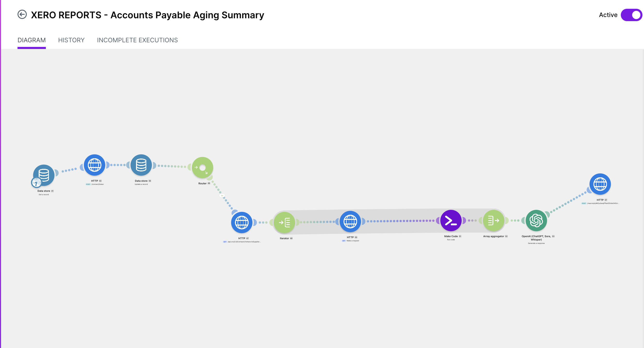
Task: Select the DIAGRAM tab
Action: point(32,40)
